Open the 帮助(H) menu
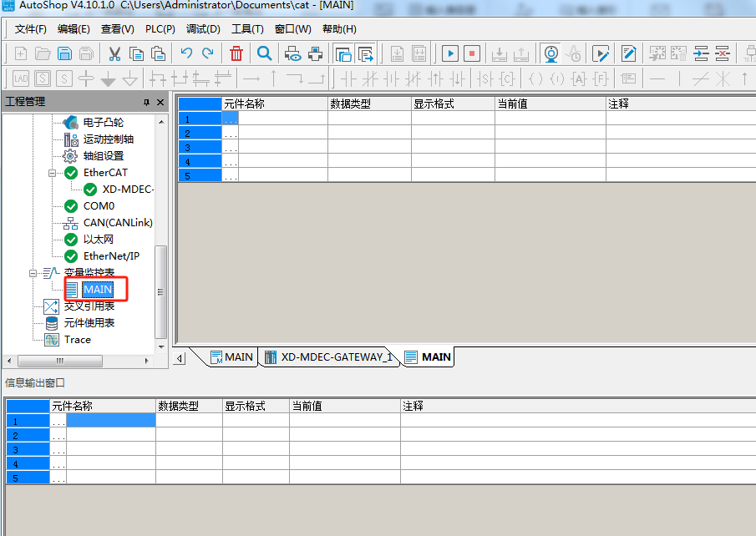 (x=339, y=29)
